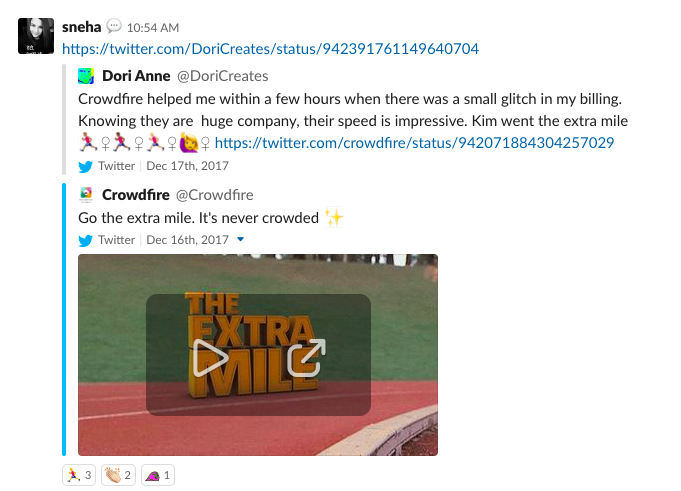Collapse the video preview using the caret arrow
The image size is (681, 491).
(x=240, y=240)
